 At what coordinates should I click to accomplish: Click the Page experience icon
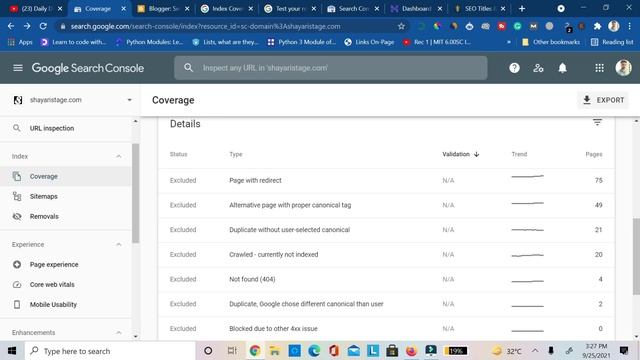click(17, 264)
